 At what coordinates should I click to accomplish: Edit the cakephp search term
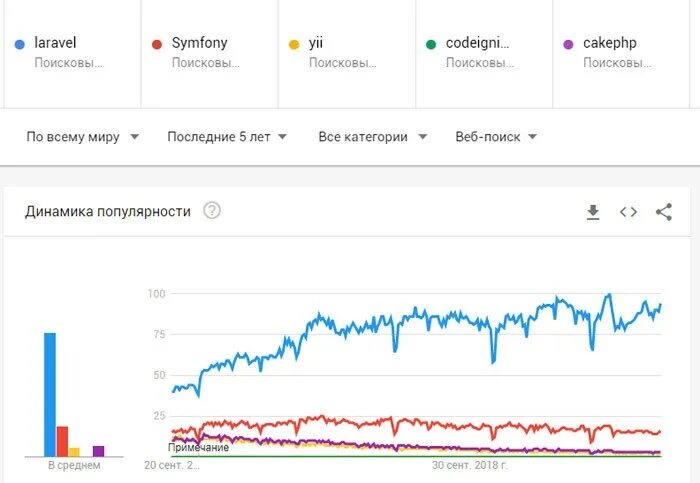point(609,43)
